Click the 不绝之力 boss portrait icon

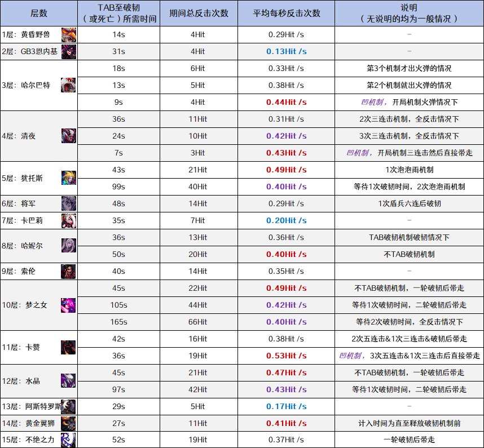pyautogui.click(x=69, y=440)
